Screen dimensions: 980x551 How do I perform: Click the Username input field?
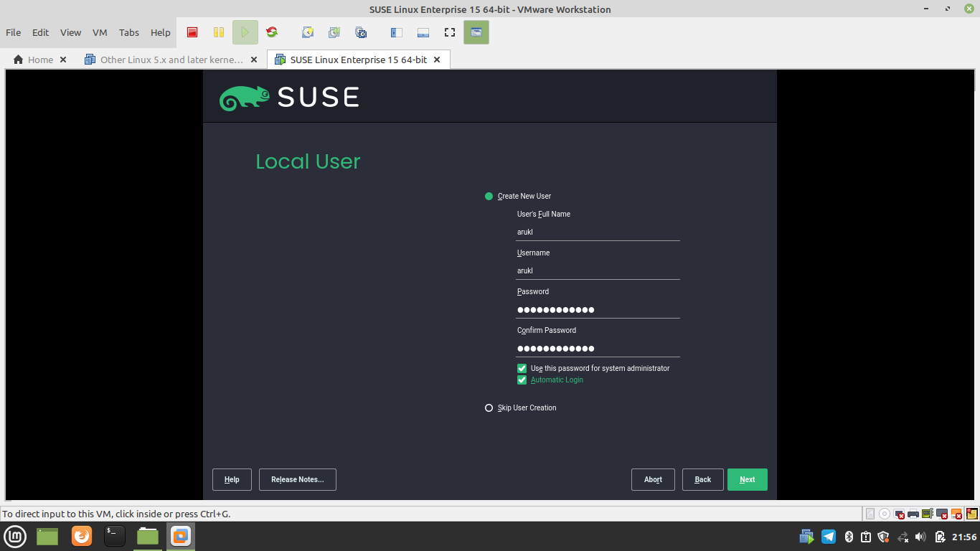click(598, 270)
